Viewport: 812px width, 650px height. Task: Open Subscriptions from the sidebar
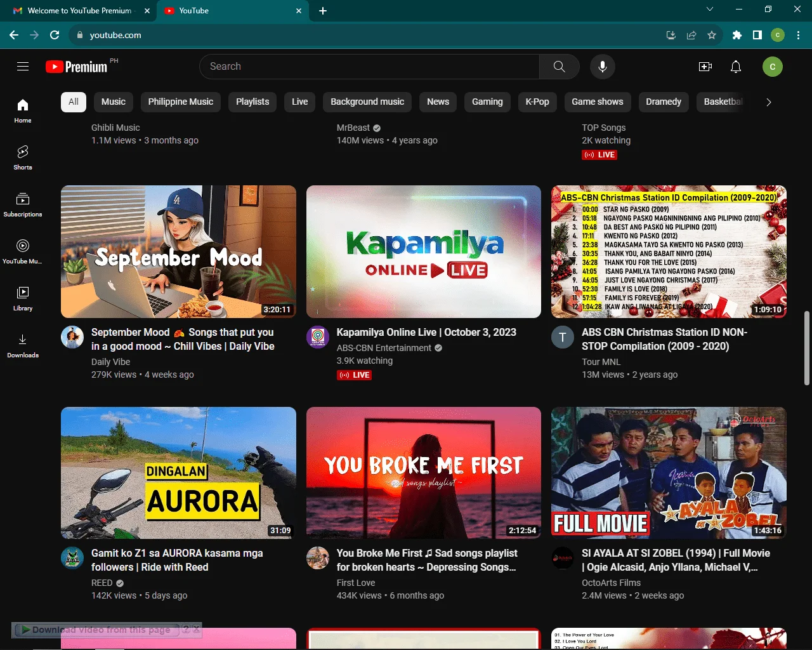pyautogui.click(x=23, y=204)
